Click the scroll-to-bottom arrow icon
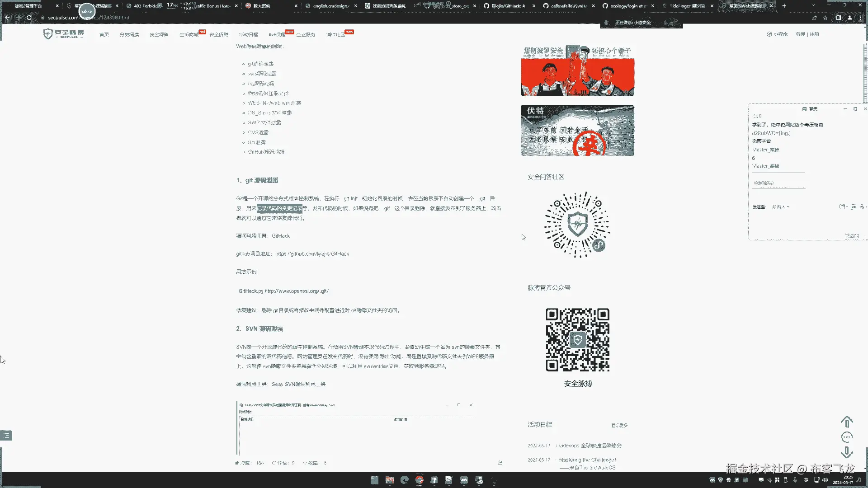 pyautogui.click(x=847, y=452)
